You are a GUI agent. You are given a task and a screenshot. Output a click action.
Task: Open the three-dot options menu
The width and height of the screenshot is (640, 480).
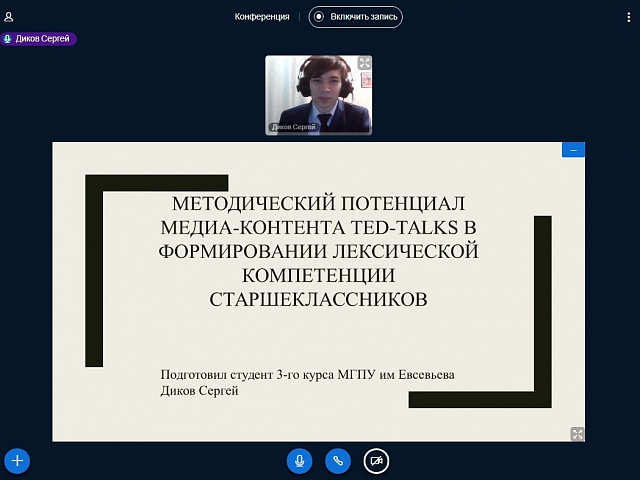click(629, 17)
